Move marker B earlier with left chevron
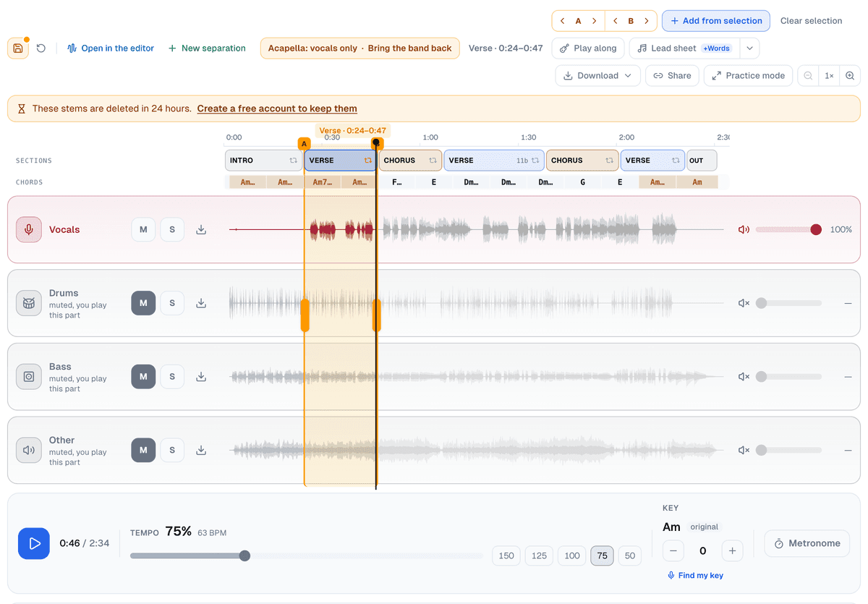Viewport: 868px width, 604px height. coord(615,21)
